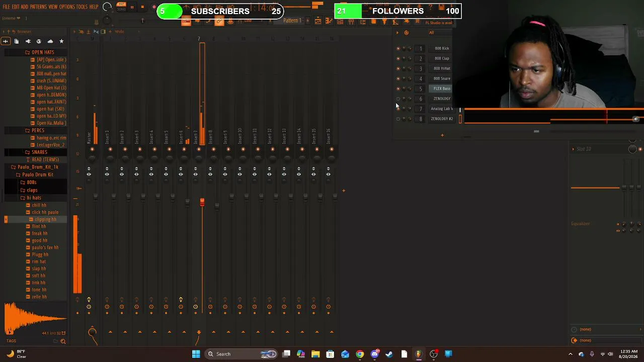644x362 pixels.
Task: Add a new channel with the plus button
Action: (x=442, y=135)
